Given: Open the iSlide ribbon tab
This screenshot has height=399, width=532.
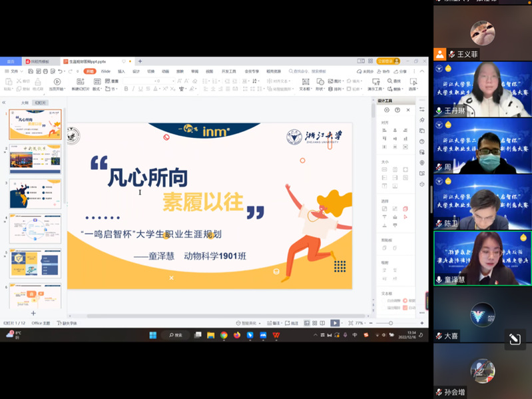Looking at the screenshot, I should (105, 71).
